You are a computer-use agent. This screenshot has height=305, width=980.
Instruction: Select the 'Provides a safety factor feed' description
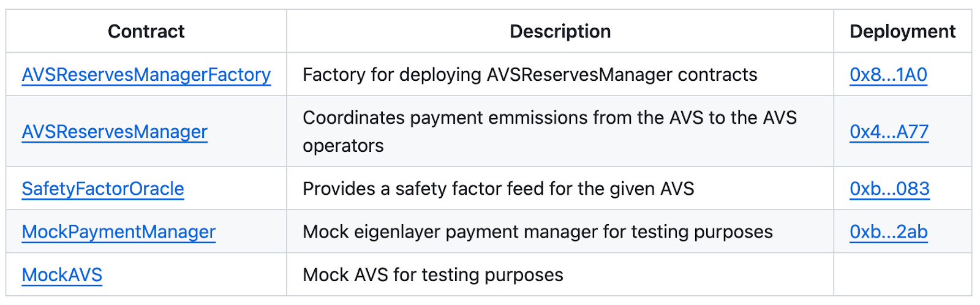coord(498,189)
